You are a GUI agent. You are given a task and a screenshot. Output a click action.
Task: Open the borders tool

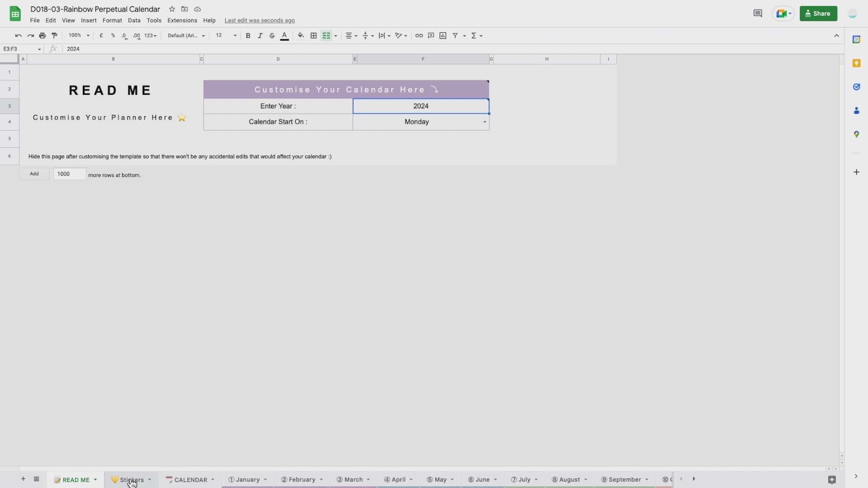coord(313,36)
